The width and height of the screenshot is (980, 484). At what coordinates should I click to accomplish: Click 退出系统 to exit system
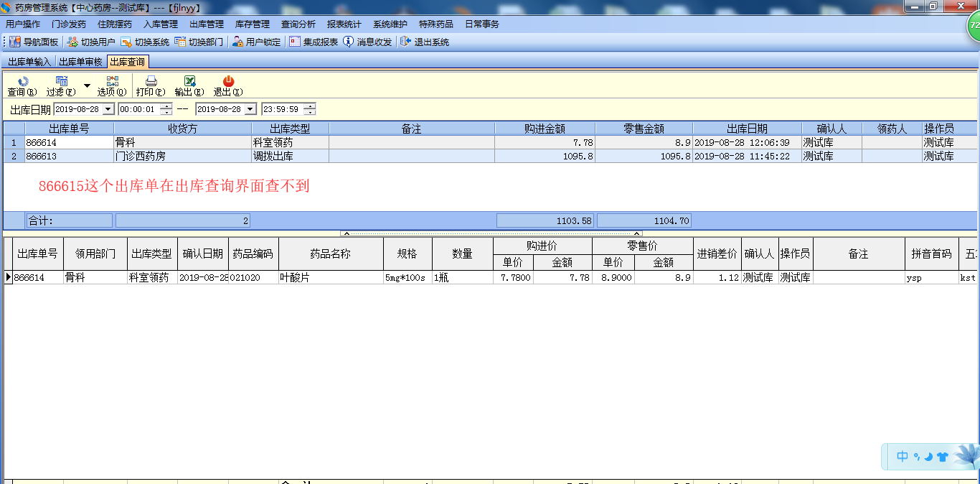pyautogui.click(x=425, y=42)
